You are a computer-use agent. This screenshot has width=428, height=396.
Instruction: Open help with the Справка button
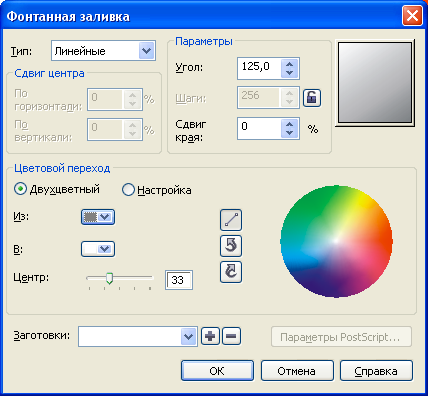376,371
